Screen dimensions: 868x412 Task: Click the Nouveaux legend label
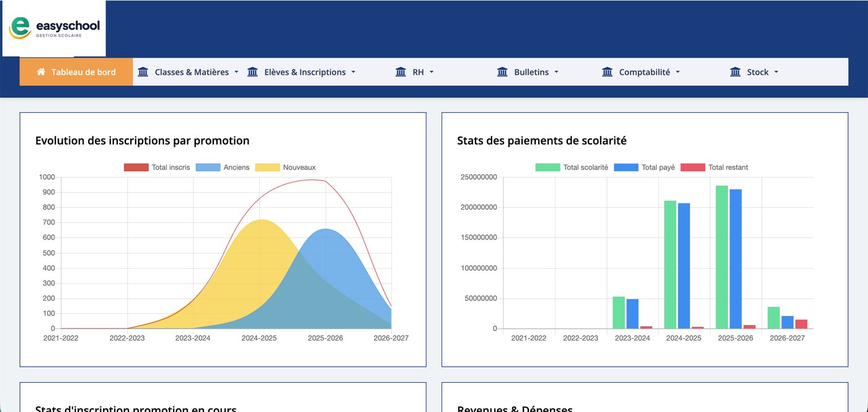point(299,168)
